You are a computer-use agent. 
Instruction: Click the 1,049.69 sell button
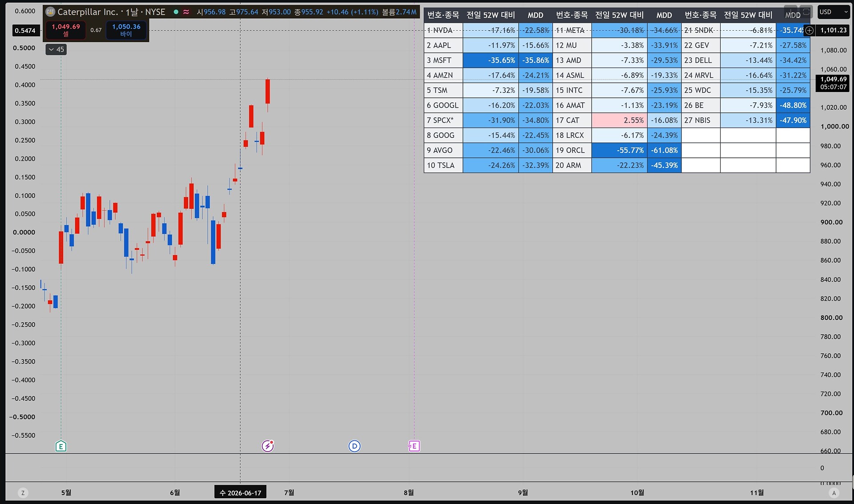click(66, 30)
